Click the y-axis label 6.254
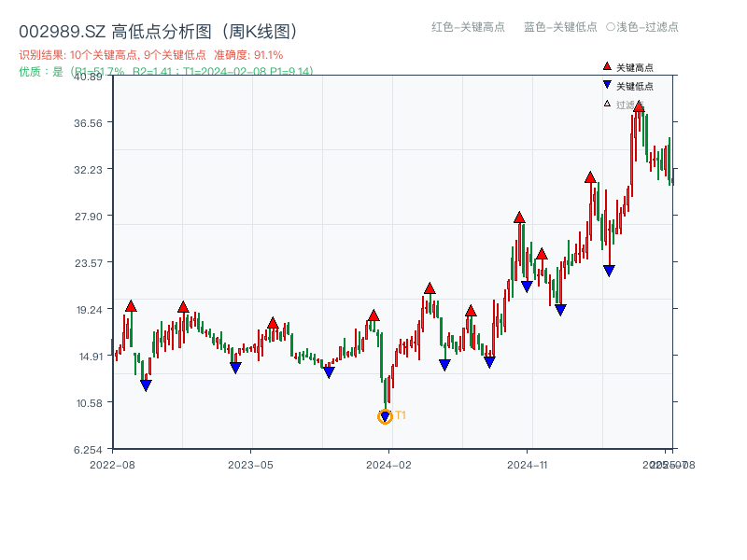The width and height of the screenshot is (747, 560). pyautogui.click(x=88, y=450)
